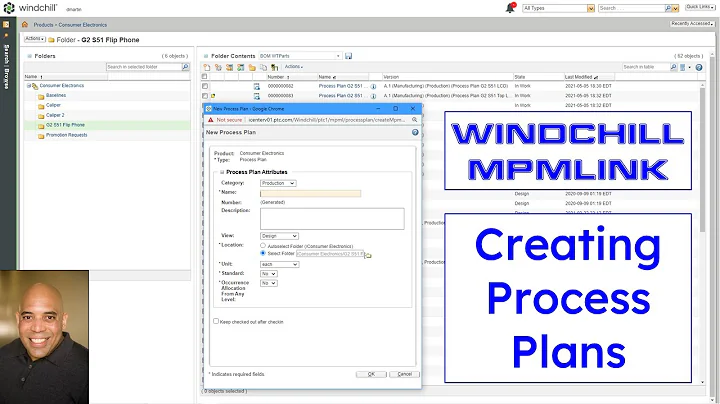Click the Windchill logo icon

point(9,8)
